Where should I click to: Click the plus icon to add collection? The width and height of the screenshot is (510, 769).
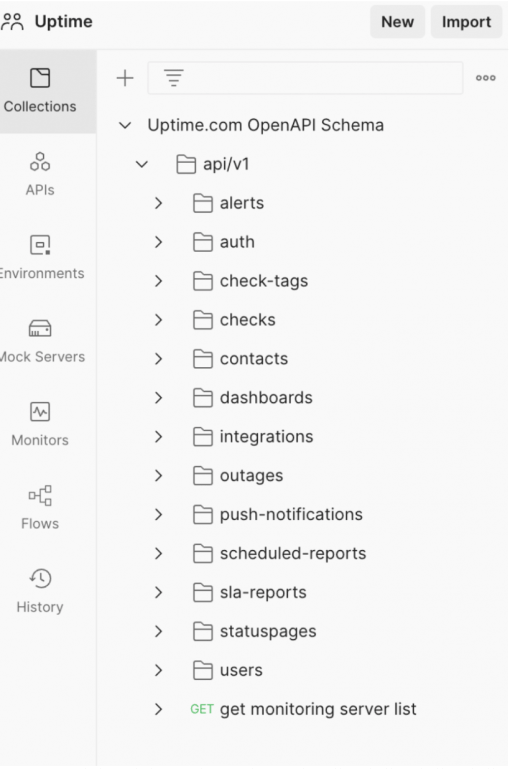point(125,78)
